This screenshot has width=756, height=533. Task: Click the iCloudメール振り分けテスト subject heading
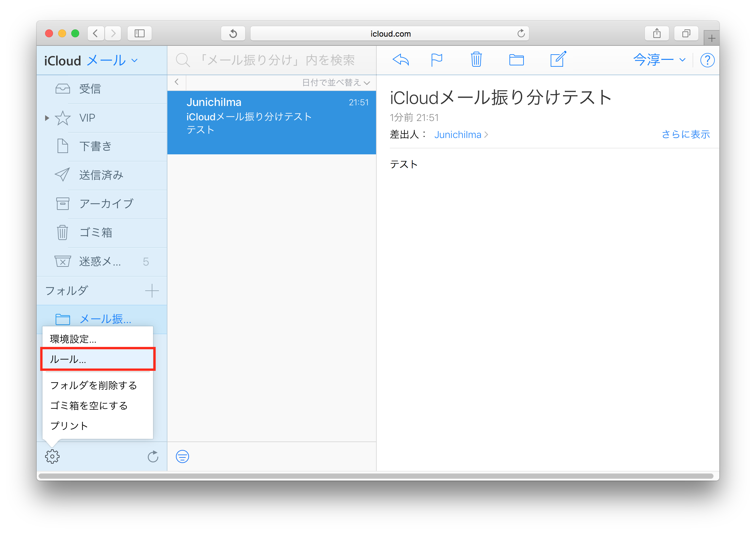click(500, 98)
